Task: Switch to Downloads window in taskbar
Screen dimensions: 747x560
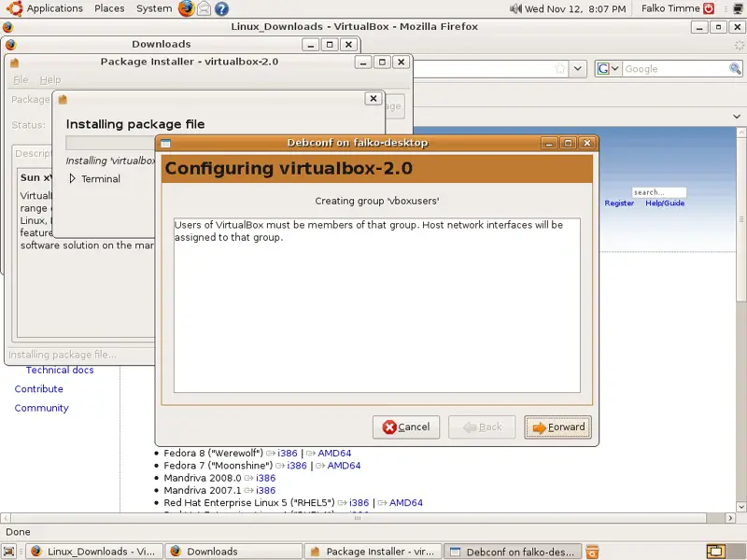Action: pos(233,552)
